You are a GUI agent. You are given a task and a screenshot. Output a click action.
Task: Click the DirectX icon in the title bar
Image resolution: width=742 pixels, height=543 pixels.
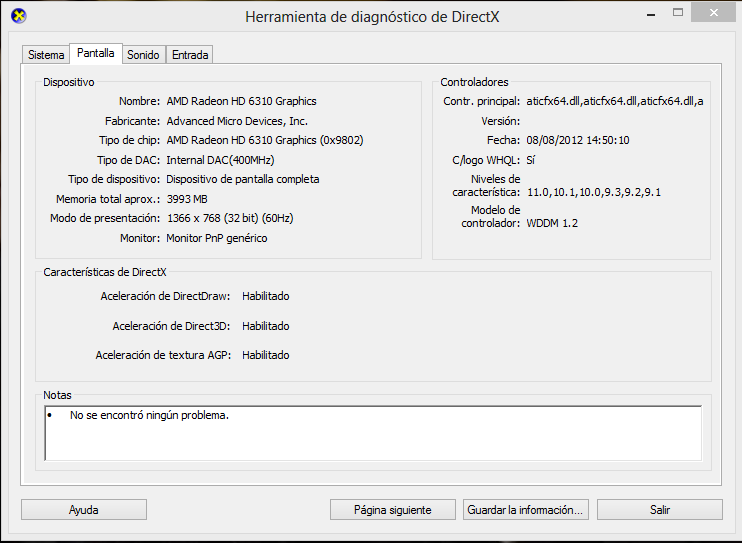pyautogui.click(x=18, y=16)
